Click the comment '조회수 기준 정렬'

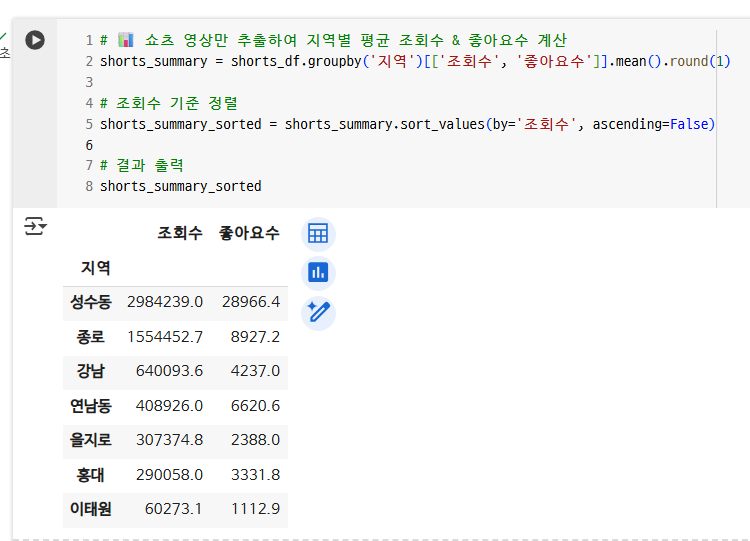169,103
